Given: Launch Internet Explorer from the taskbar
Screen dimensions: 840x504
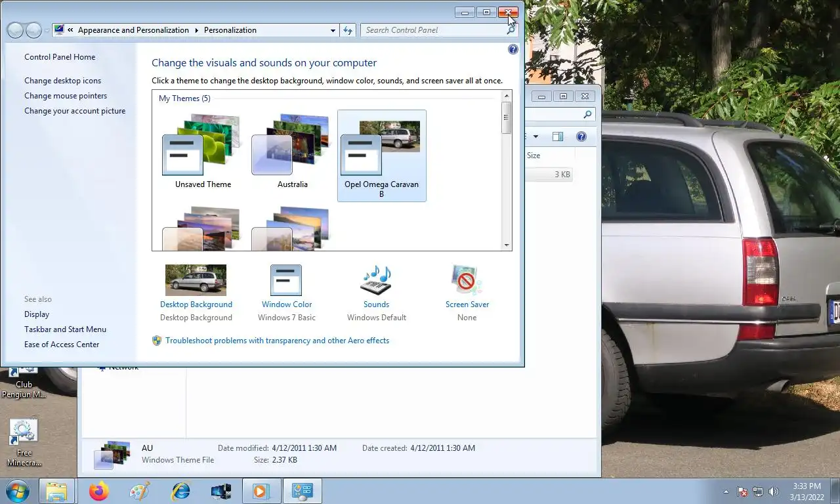Looking at the screenshot, I should pyautogui.click(x=180, y=491).
